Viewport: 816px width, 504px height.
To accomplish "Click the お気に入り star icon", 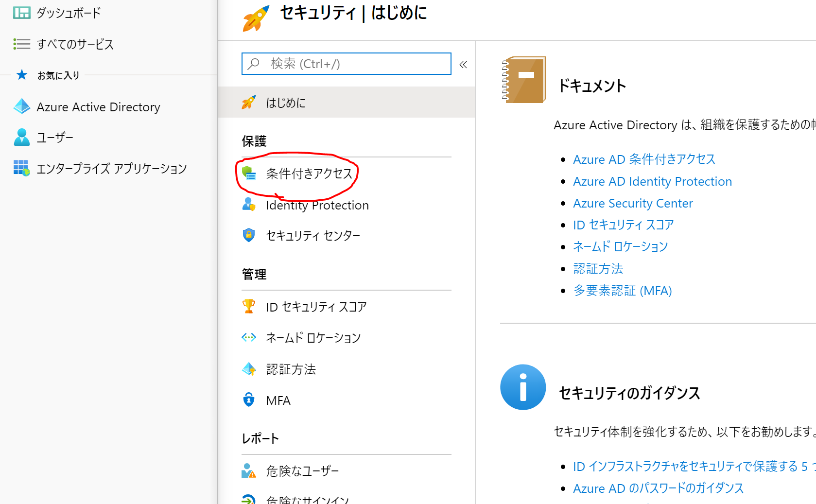I will tap(22, 75).
